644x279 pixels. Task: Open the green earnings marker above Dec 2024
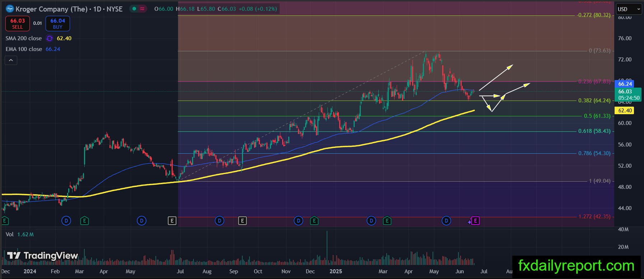[314, 220]
